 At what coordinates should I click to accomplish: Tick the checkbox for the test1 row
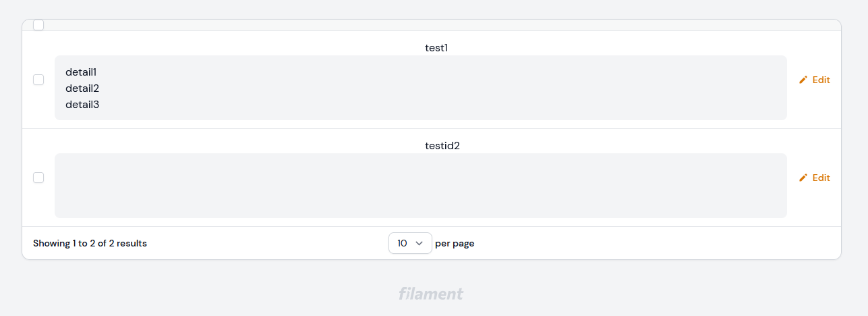click(x=38, y=80)
